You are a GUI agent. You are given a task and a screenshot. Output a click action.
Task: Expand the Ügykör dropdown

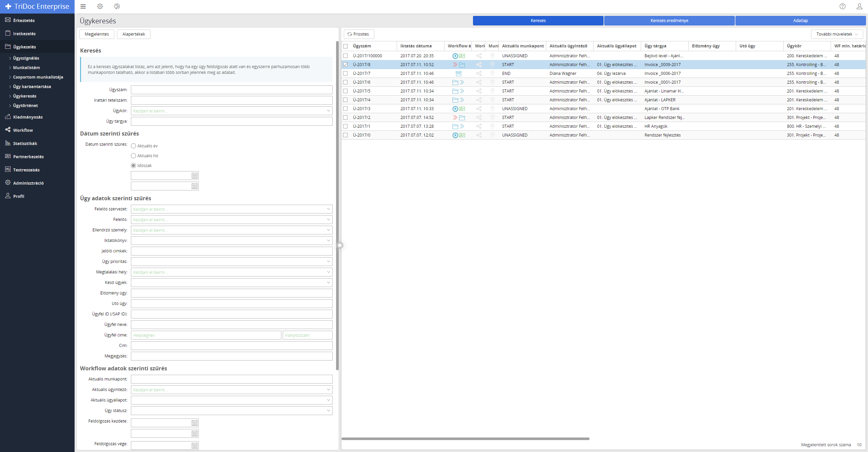pos(328,111)
